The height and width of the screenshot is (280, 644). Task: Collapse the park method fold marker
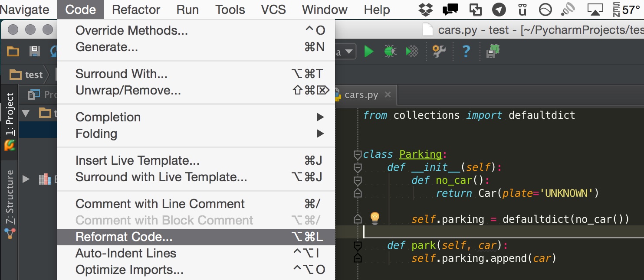[x=358, y=246]
